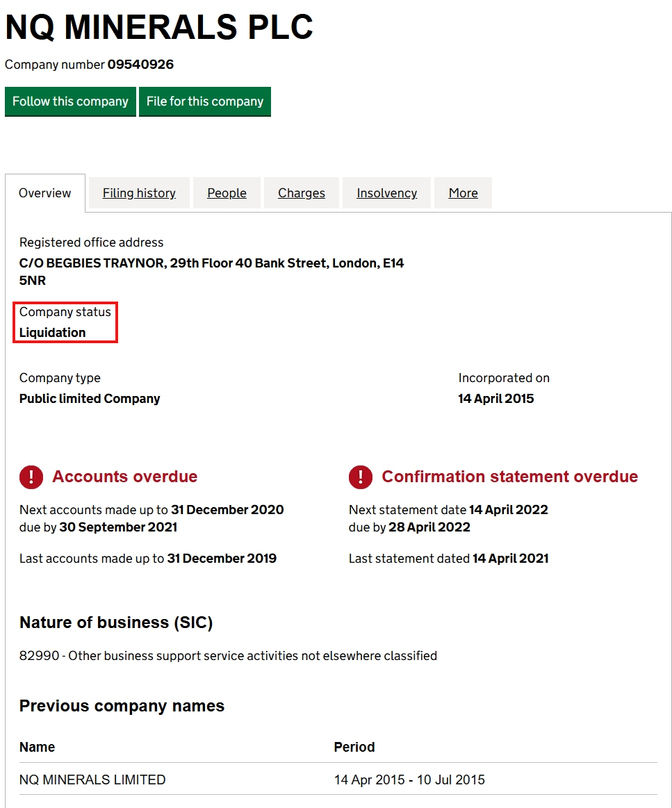Click the period 14 Apr 2015 - 10 Jul 2015

(x=409, y=780)
